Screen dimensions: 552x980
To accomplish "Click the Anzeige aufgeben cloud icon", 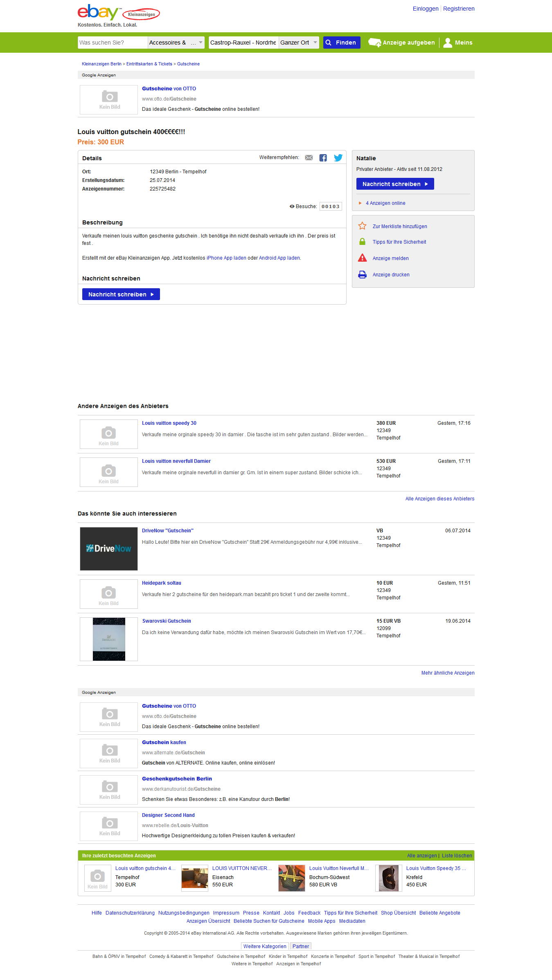I will tap(374, 43).
